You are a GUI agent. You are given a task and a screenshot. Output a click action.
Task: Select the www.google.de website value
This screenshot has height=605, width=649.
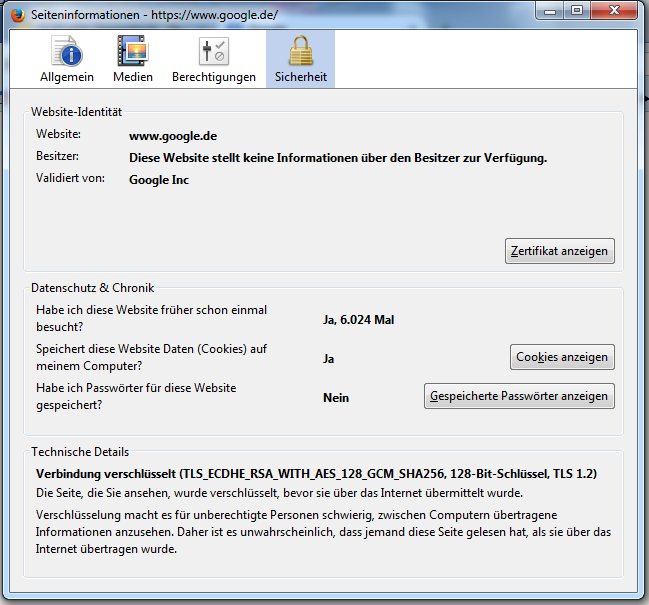(173, 136)
